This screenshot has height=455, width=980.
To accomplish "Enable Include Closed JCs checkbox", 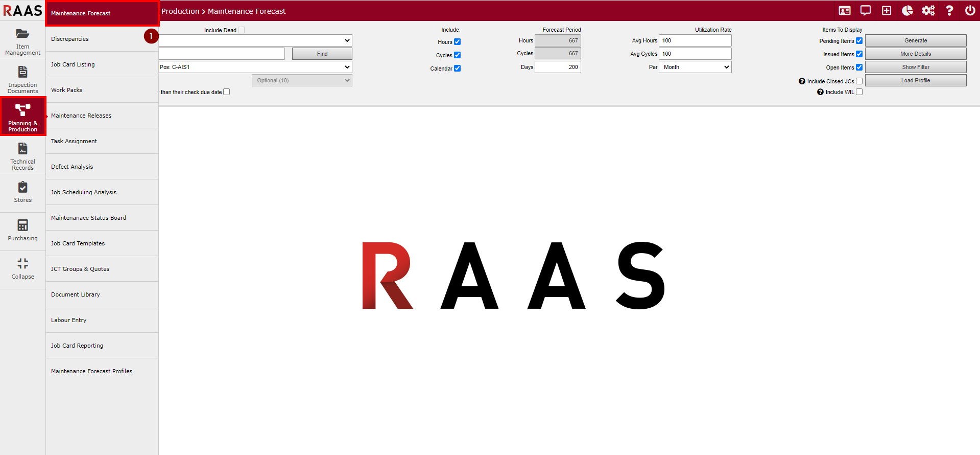I will [859, 81].
